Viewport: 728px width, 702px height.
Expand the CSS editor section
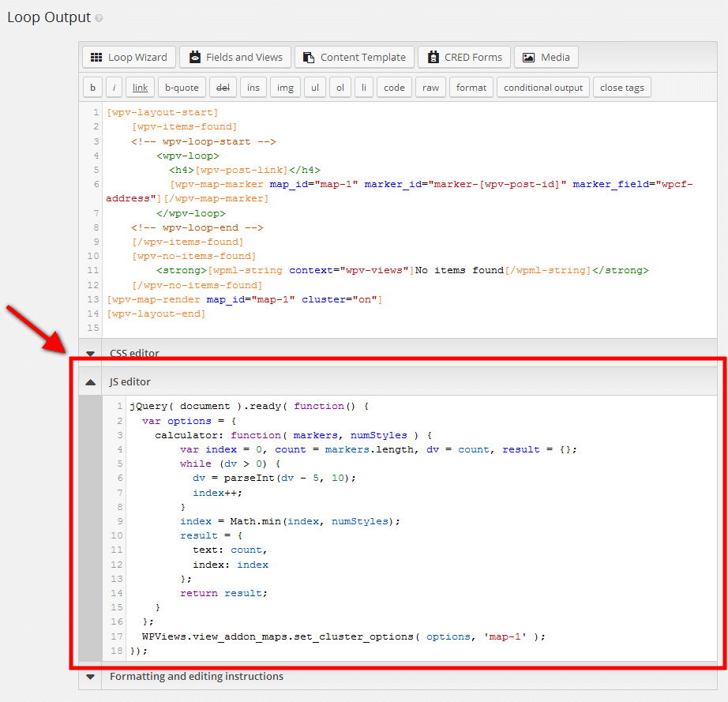tap(91, 353)
